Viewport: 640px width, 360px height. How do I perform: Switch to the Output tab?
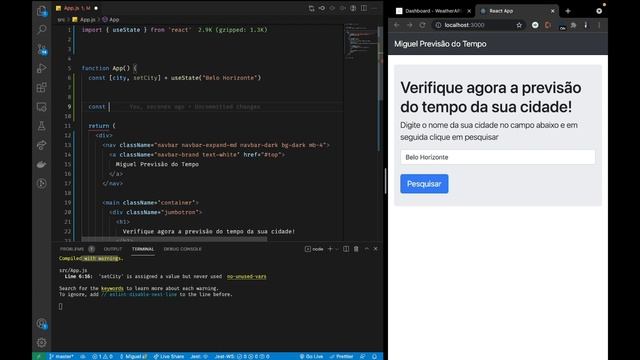113,249
